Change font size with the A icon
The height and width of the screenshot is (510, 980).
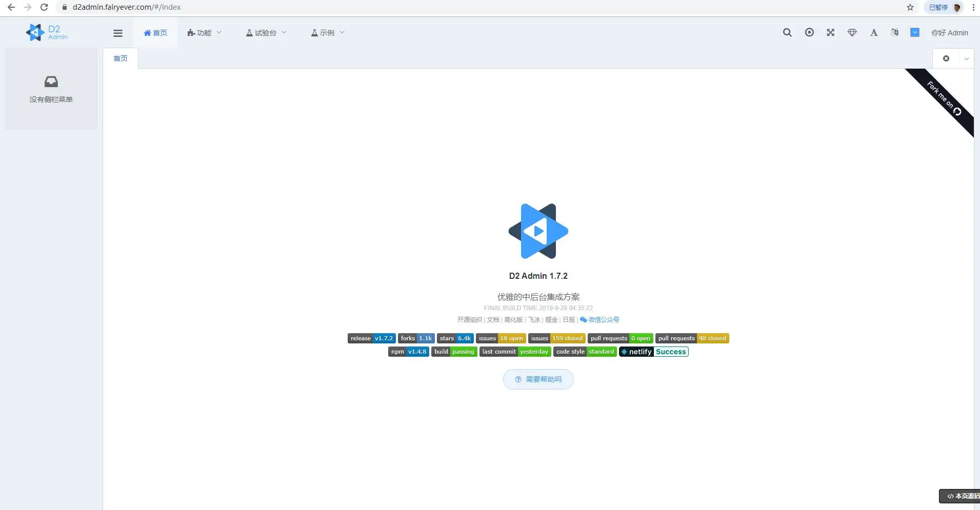click(x=874, y=33)
